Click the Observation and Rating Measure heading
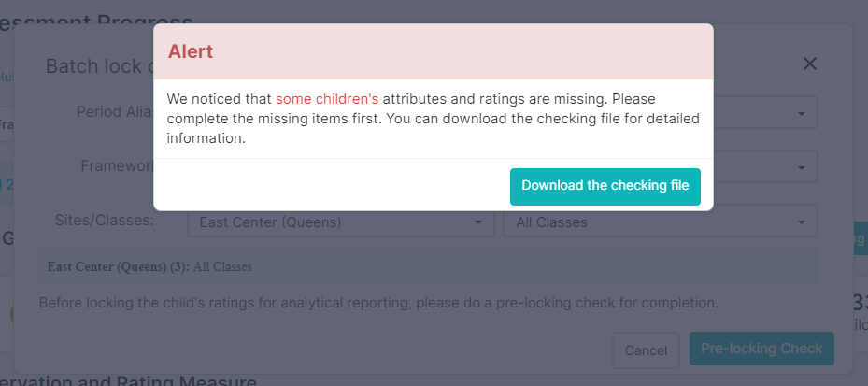This screenshot has width=868, height=386. [x=128, y=381]
